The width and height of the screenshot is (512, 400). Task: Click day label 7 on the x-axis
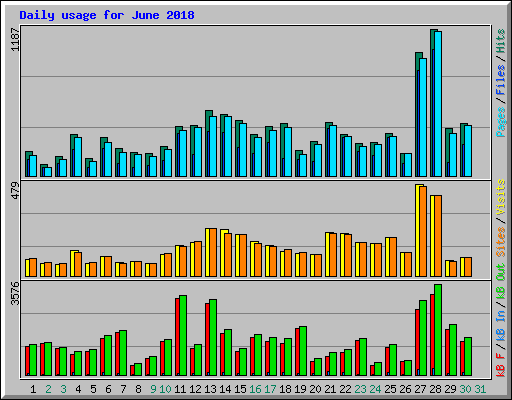click(x=123, y=389)
